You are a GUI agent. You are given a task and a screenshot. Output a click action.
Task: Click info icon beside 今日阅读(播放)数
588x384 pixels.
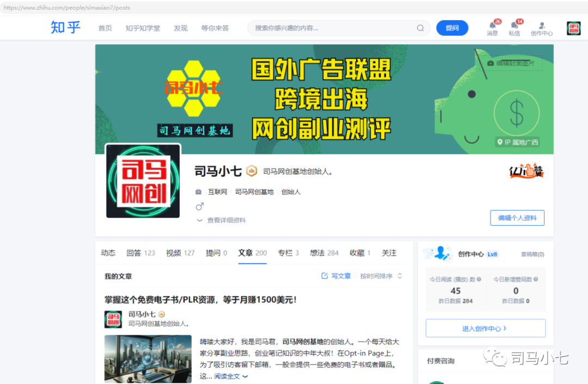click(x=479, y=279)
